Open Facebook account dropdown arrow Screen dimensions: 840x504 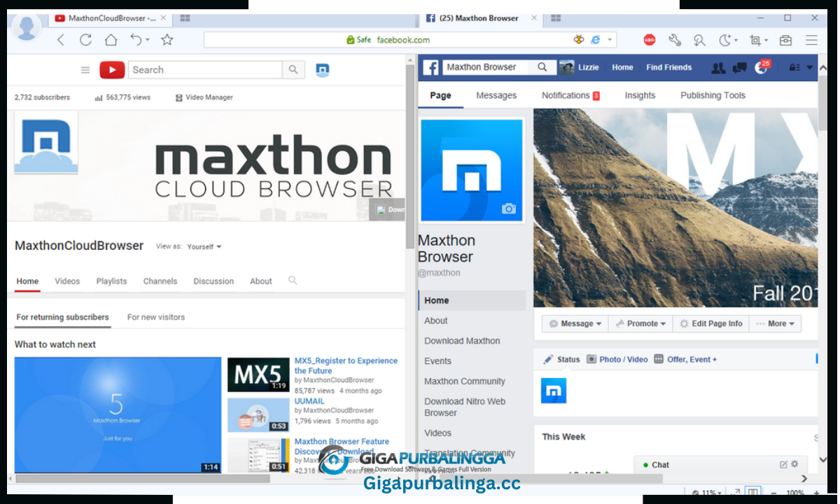pos(810,68)
